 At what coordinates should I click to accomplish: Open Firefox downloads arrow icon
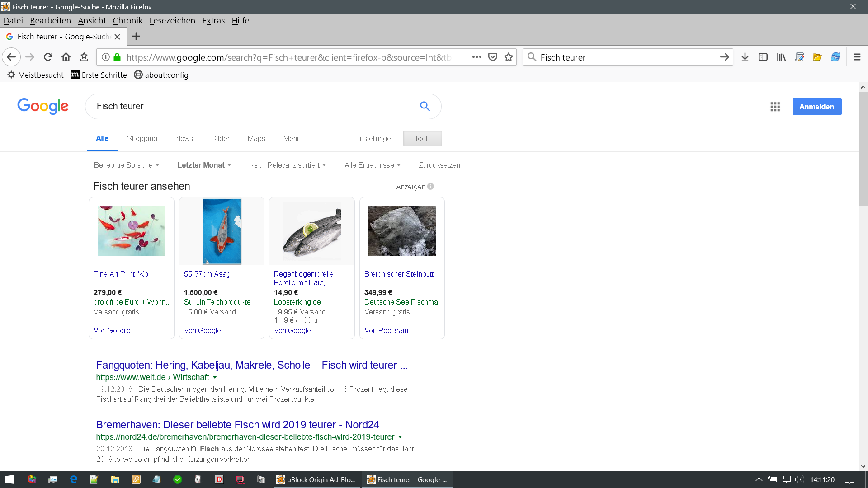coord(745,57)
